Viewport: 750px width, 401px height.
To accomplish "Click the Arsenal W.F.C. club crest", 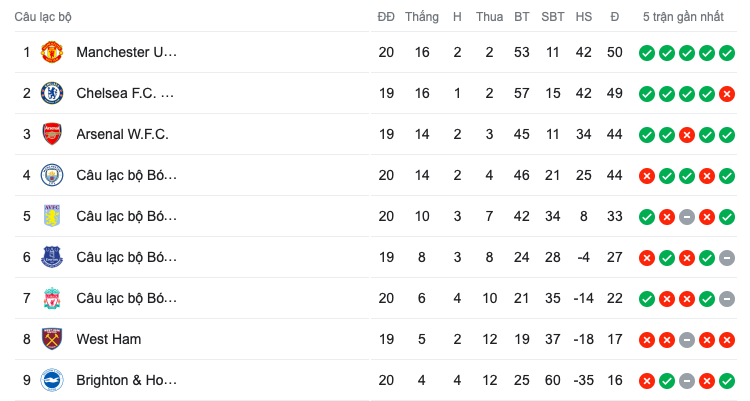I will pos(51,134).
